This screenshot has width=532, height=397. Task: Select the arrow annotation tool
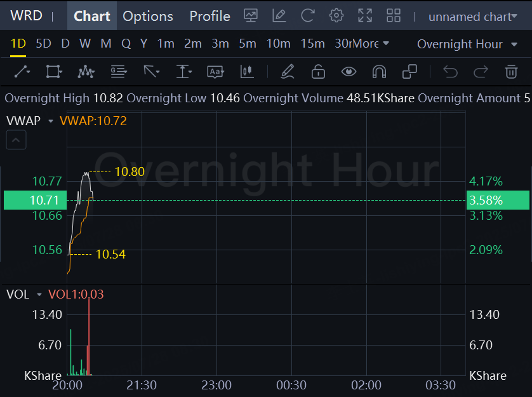[151, 72]
